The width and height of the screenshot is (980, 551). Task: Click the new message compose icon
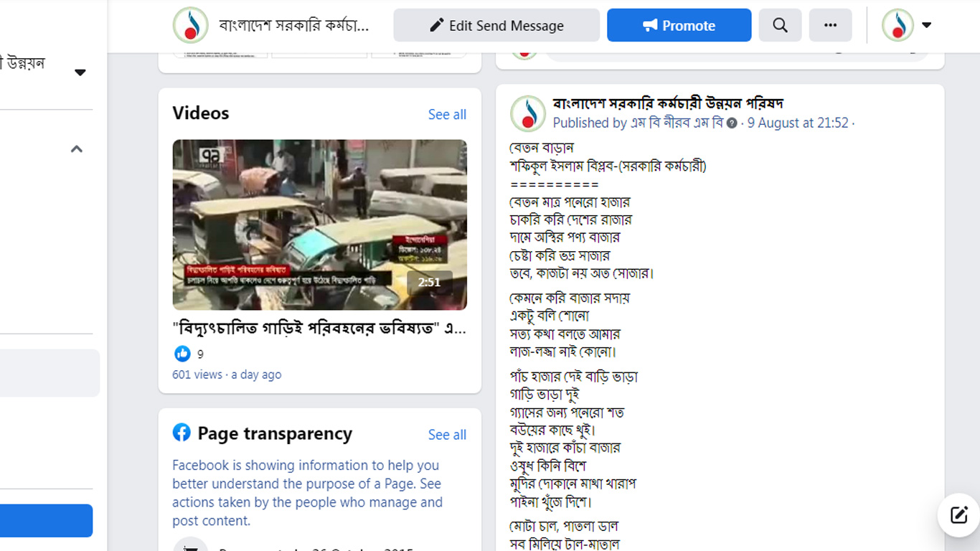point(958,515)
